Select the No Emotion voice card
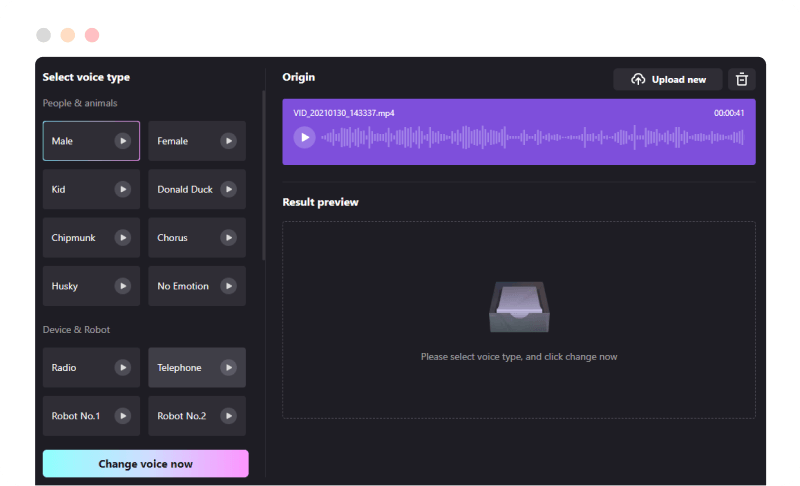The height and width of the screenshot is (486, 800). 183,286
